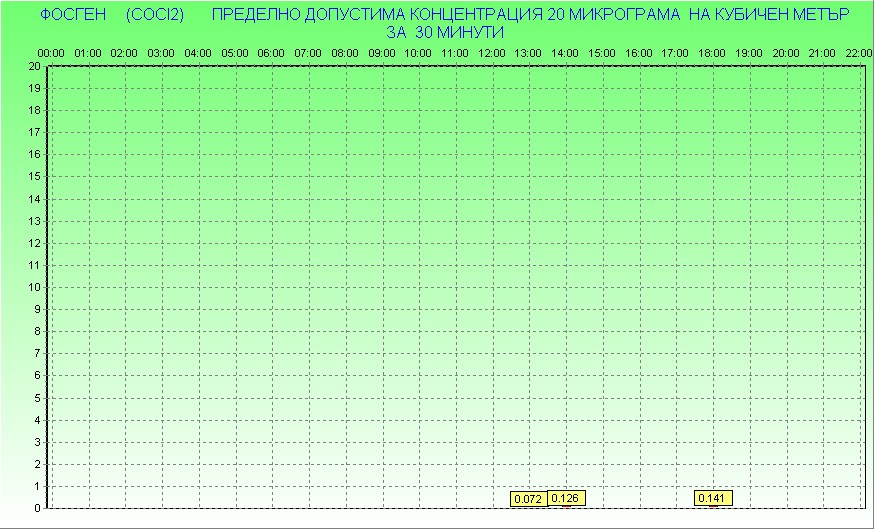Select the 18:00 time marker

click(x=713, y=53)
